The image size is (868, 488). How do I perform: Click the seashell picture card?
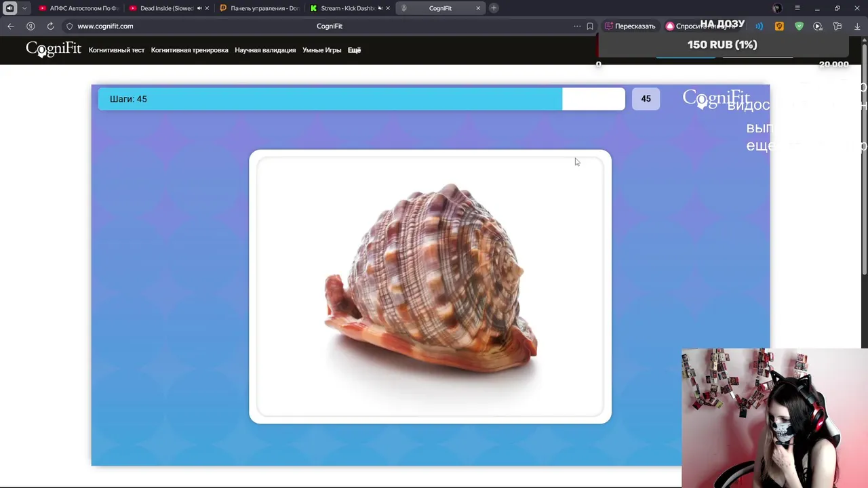(430, 287)
